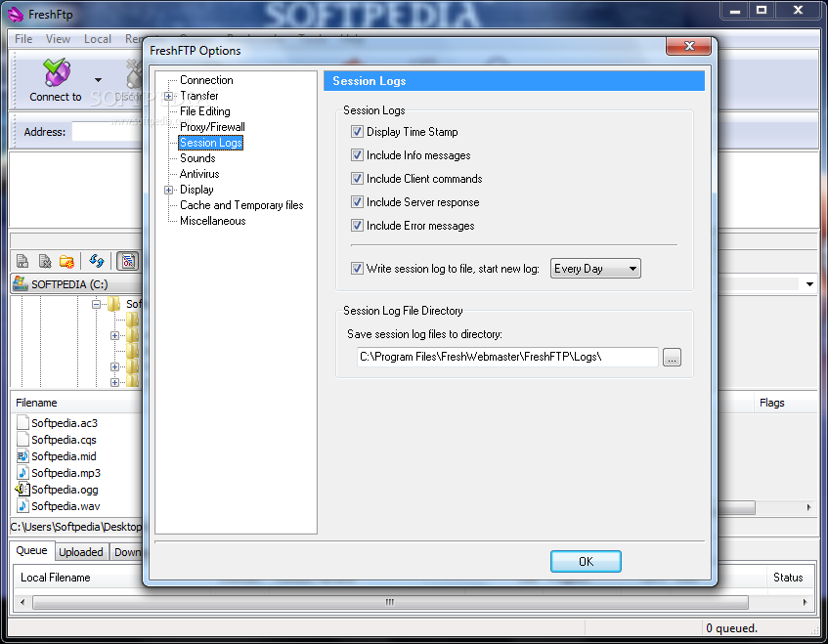Switch to the Queue tab
Viewport: 828px width, 644px height.
(x=31, y=550)
